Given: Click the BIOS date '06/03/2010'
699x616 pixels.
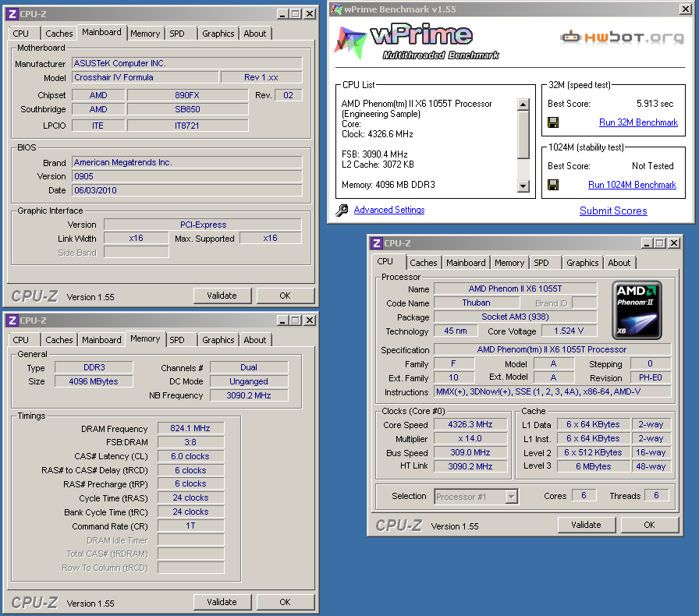Looking at the screenshot, I should point(186,190).
